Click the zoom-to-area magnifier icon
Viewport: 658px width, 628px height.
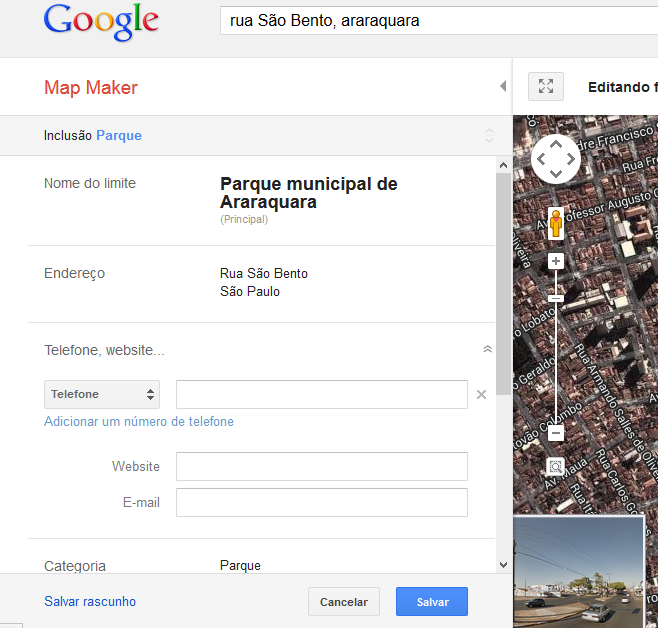(x=556, y=466)
